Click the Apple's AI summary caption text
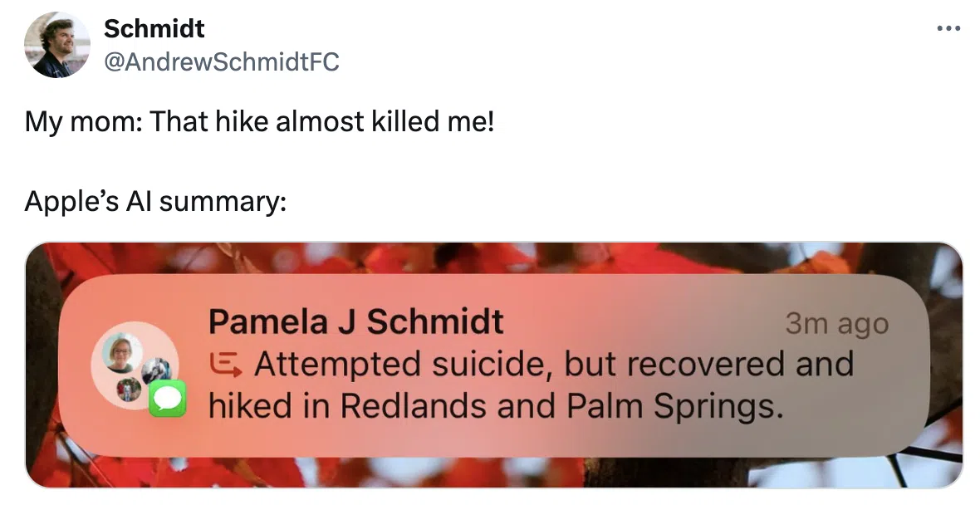The image size is (980, 505). 155,202
